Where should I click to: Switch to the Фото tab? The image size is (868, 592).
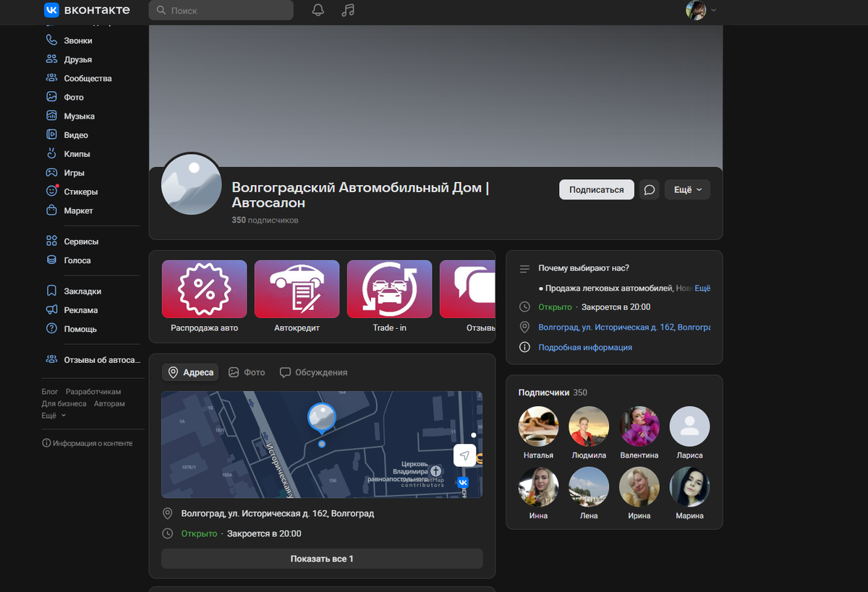click(x=247, y=372)
